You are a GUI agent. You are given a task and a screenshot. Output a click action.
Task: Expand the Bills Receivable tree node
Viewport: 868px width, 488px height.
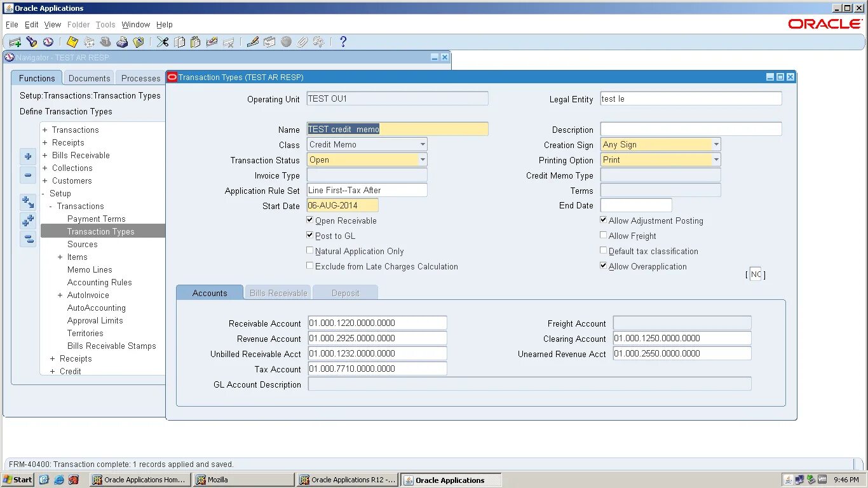45,155
